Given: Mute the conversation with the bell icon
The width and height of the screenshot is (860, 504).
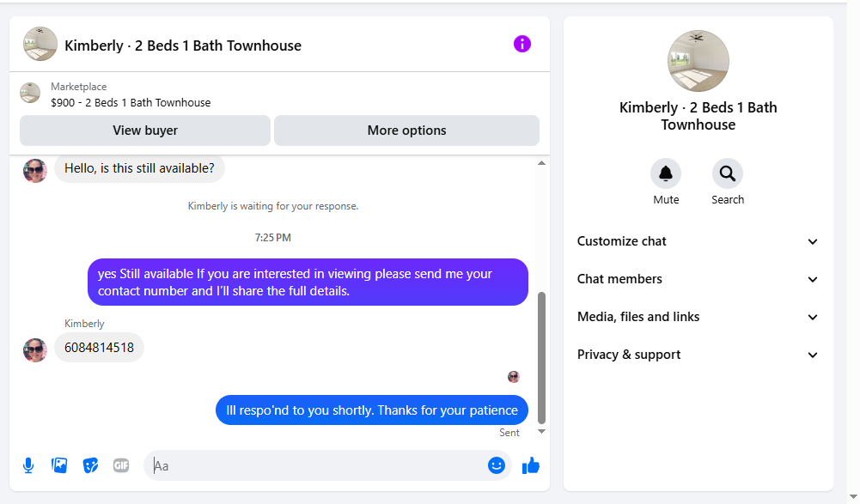Looking at the screenshot, I should coord(666,174).
